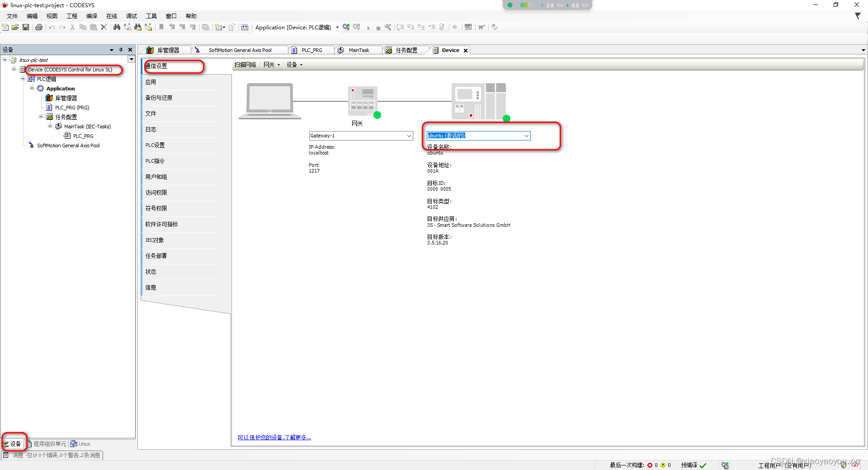868x470 pixels.
Task: Click the laptop computer icon in the diagram
Action: tap(270, 101)
